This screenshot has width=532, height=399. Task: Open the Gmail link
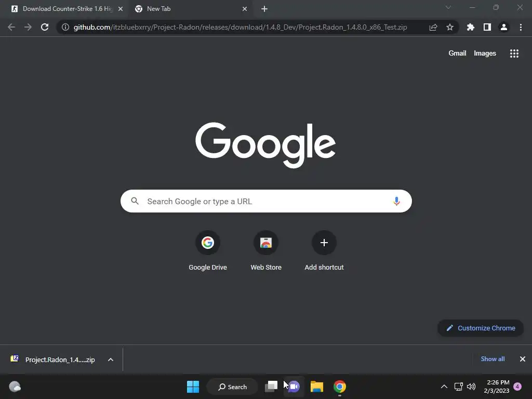[x=457, y=54]
